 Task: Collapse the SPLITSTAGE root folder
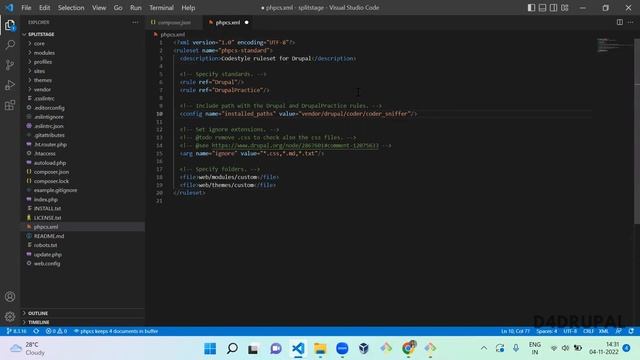82,34
